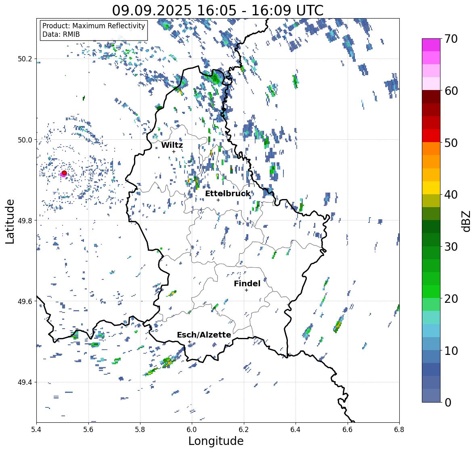Screen dimensions: 476x451
Task: Select the Wiltz label on the map
Action: tap(172, 145)
